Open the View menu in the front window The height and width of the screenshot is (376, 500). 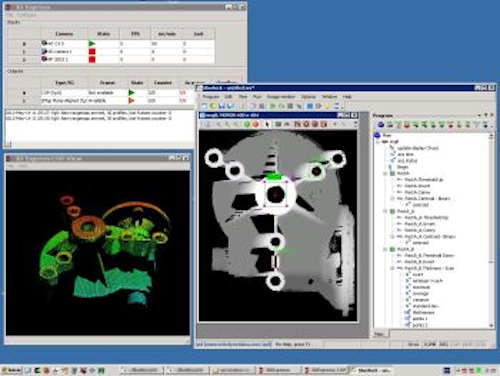pos(243,97)
